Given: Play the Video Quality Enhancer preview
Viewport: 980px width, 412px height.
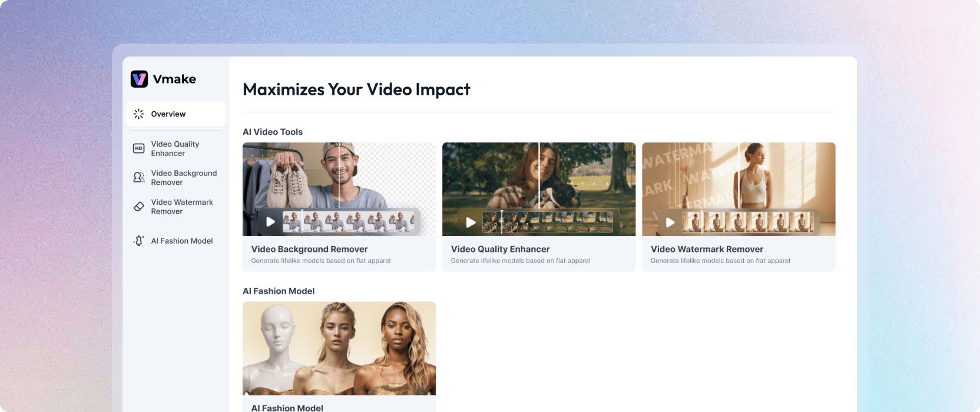Looking at the screenshot, I should tap(471, 222).
